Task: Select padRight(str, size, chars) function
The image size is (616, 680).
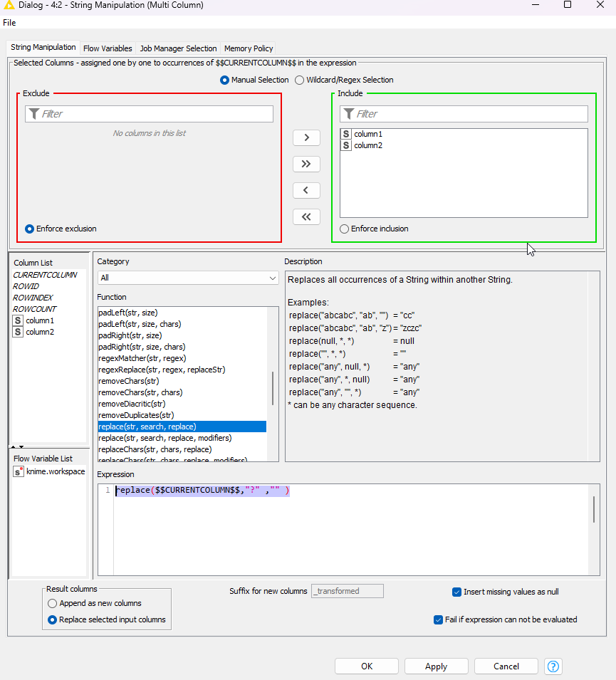Action: pyautogui.click(x=142, y=347)
